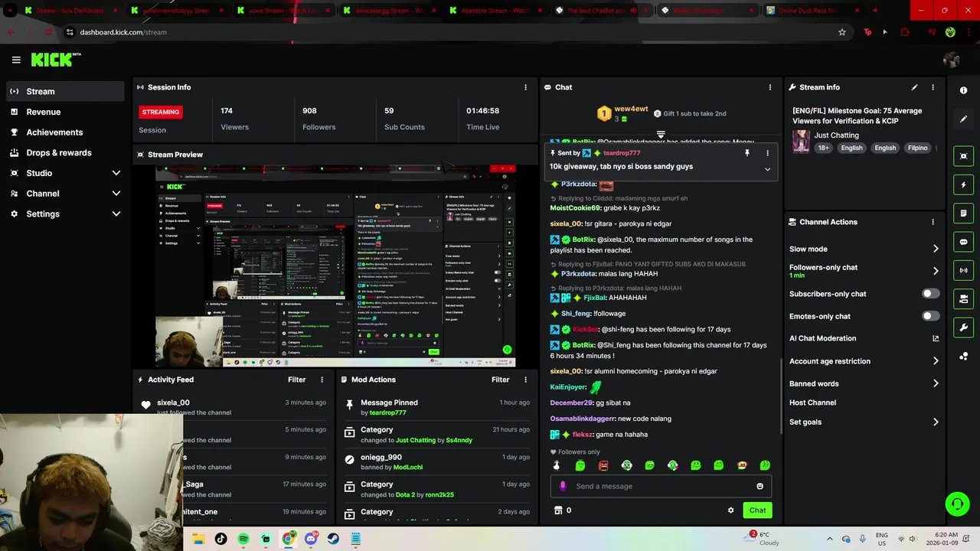Click the browser address bar URL
This screenshot has height=551, width=980.
click(123, 32)
